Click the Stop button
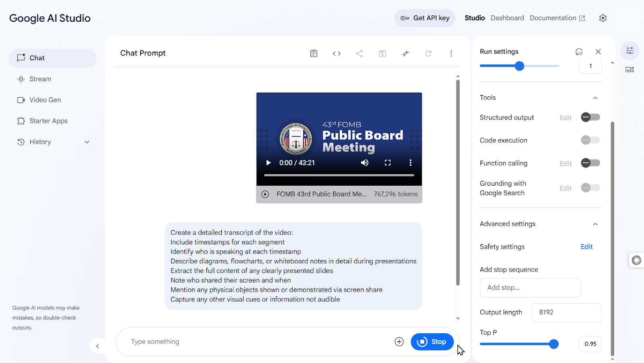Screen dimensions: 644x363 [432, 342]
